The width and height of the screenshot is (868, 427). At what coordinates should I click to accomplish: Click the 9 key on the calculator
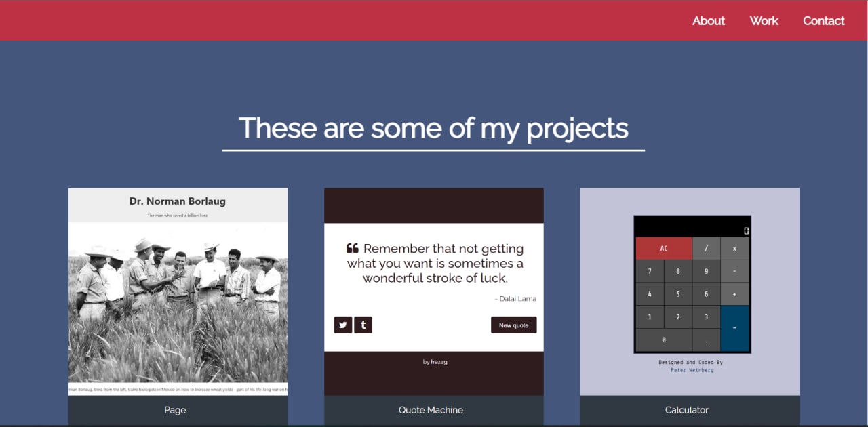[706, 271]
